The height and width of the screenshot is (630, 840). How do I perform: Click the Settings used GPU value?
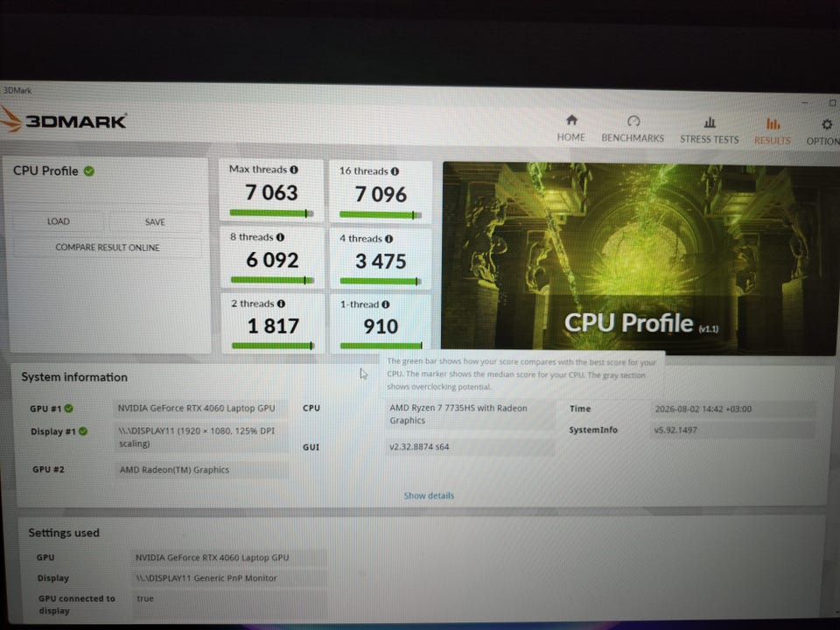(x=228, y=557)
